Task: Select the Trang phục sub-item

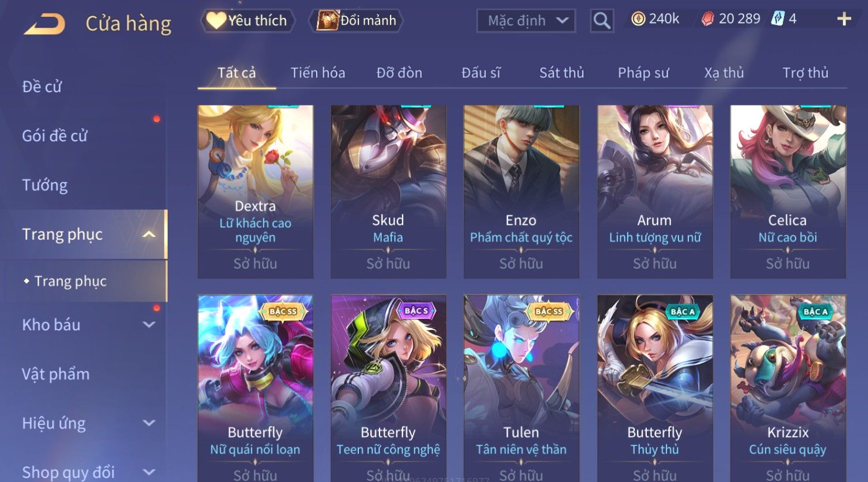Action: 70,281
